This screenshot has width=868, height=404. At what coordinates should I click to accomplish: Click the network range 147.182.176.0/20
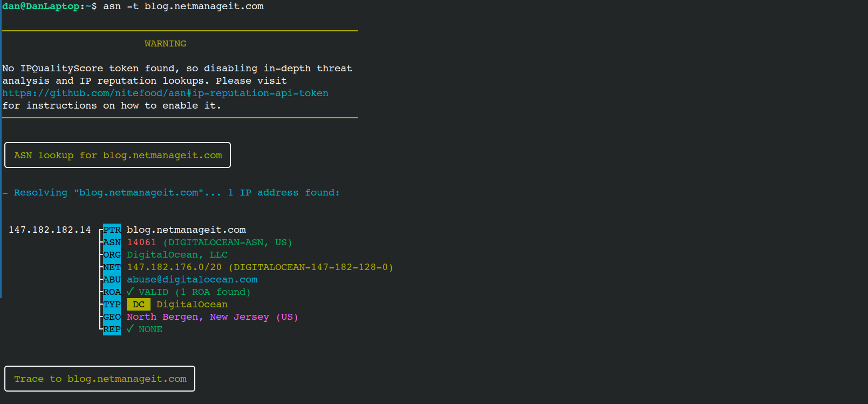pyautogui.click(x=174, y=267)
